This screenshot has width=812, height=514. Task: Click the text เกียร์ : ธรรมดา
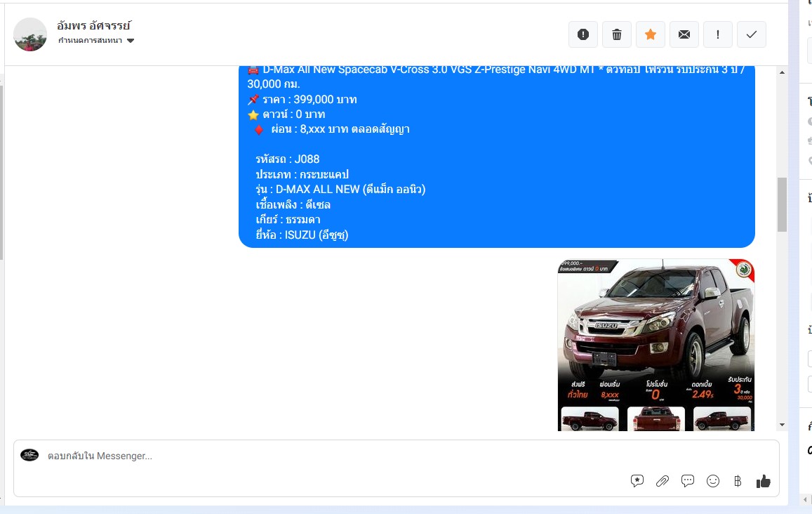point(288,220)
